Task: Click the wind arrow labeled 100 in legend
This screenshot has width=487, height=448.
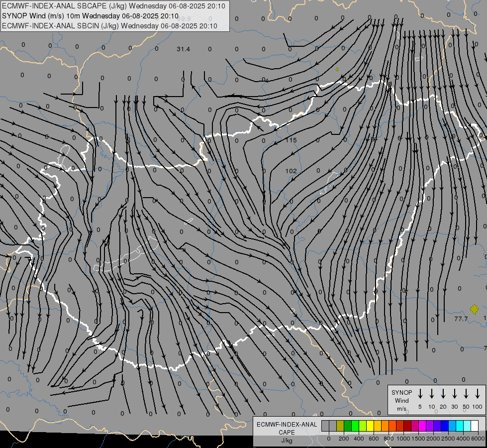Action: click(478, 394)
